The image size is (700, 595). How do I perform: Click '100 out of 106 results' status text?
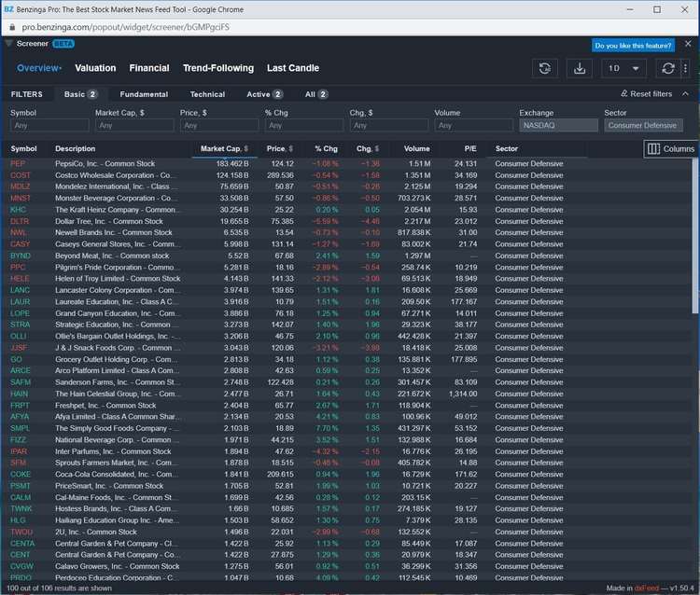tap(59, 588)
